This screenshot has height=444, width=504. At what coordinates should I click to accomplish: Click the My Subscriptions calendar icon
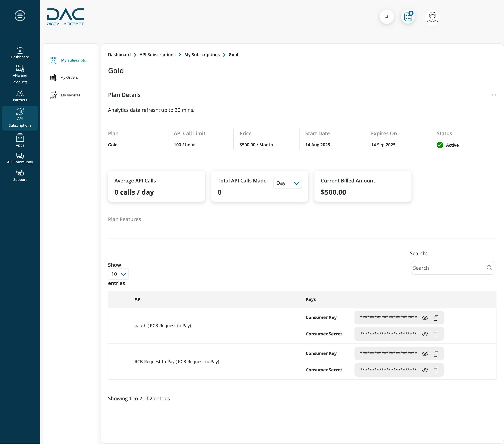[x=53, y=60]
